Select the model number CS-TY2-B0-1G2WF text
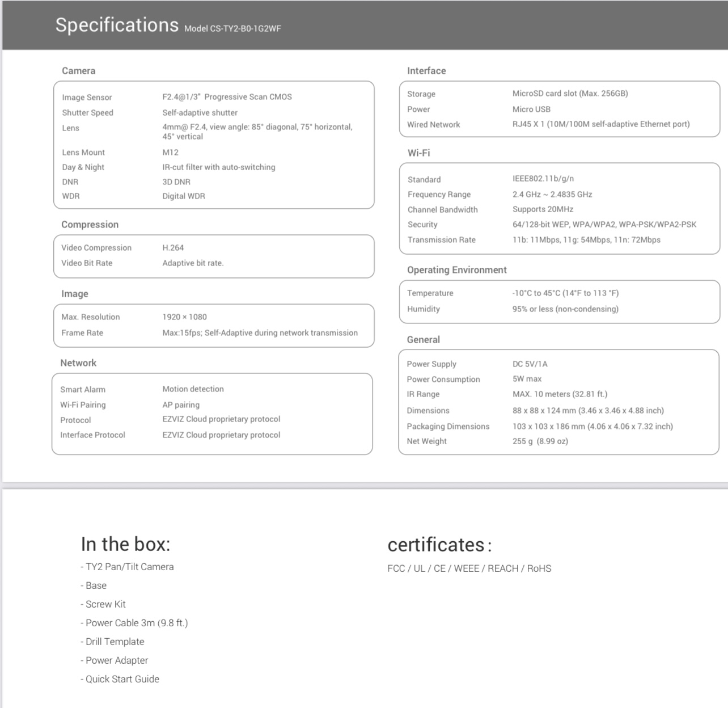 tap(246, 28)
